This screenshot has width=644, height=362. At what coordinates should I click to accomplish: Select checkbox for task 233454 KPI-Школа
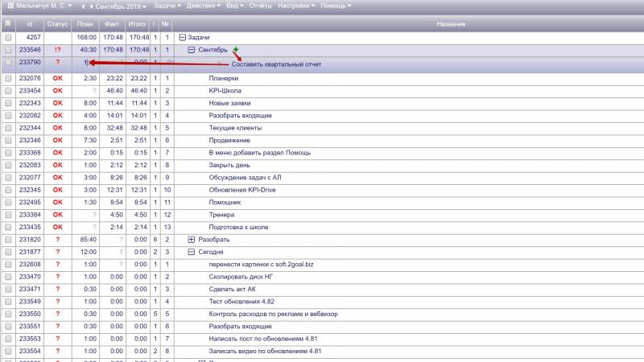tap(8, 91)
